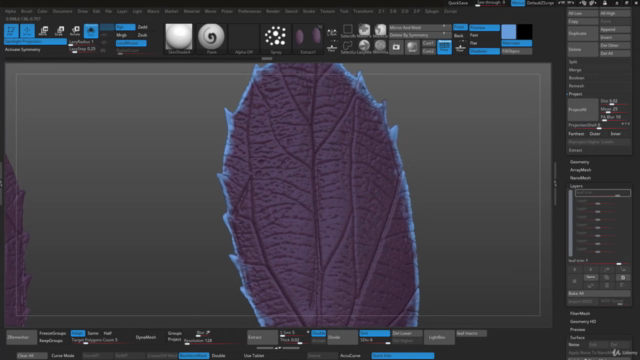The image size is (640, 360).
Task: Open the Material menu
Action: tap(191, 11)
